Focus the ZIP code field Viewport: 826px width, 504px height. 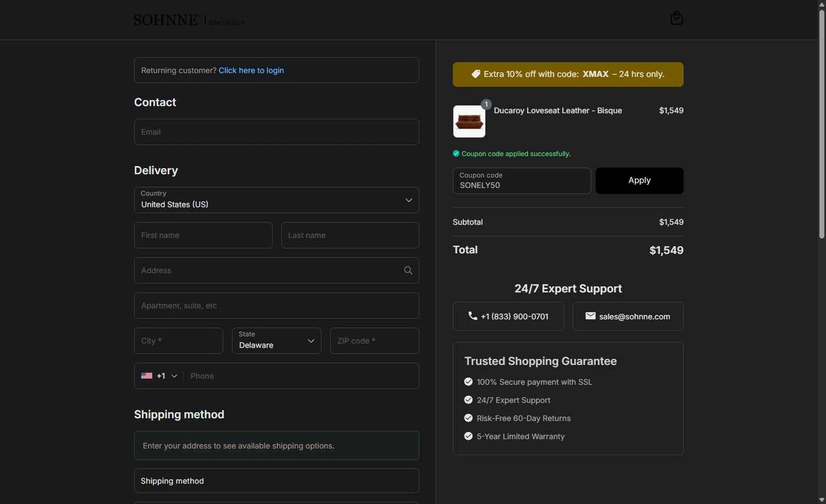coord(375,341)
